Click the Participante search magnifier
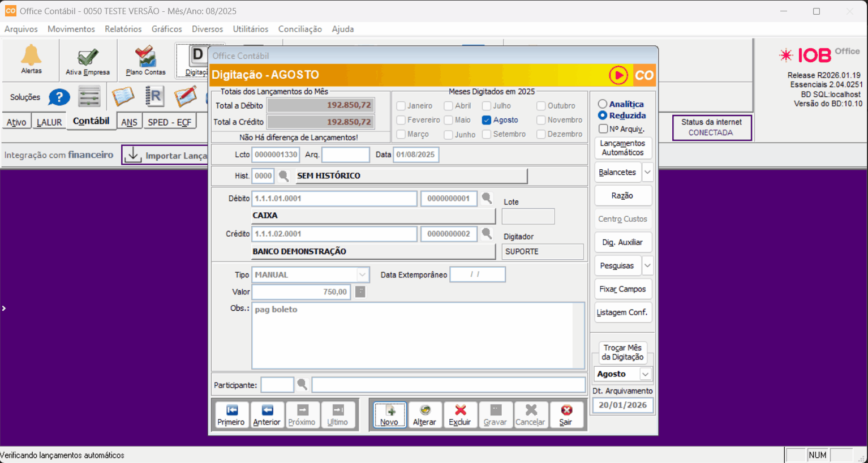The image size is (868, 463). click(x=302, y=385)
